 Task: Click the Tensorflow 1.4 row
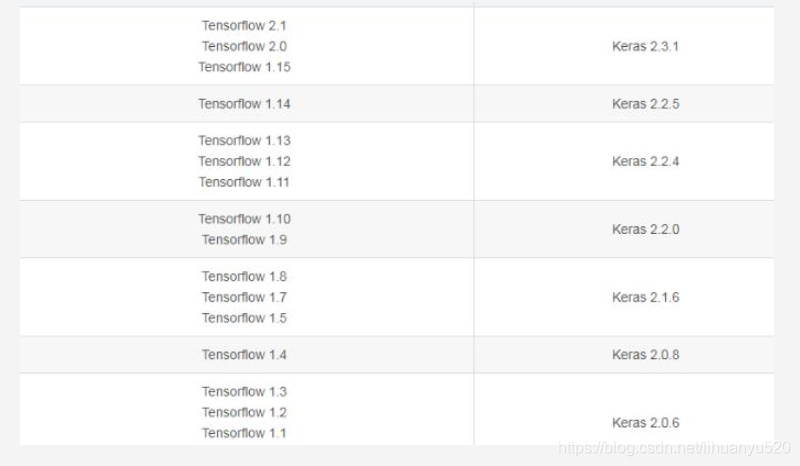tap(397, 355)
